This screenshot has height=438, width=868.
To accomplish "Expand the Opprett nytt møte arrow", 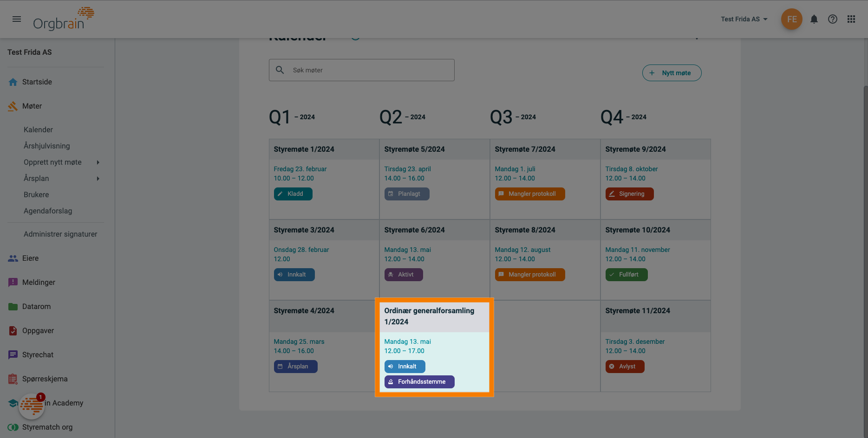I will pyautogui.click(x=98, y=162).
